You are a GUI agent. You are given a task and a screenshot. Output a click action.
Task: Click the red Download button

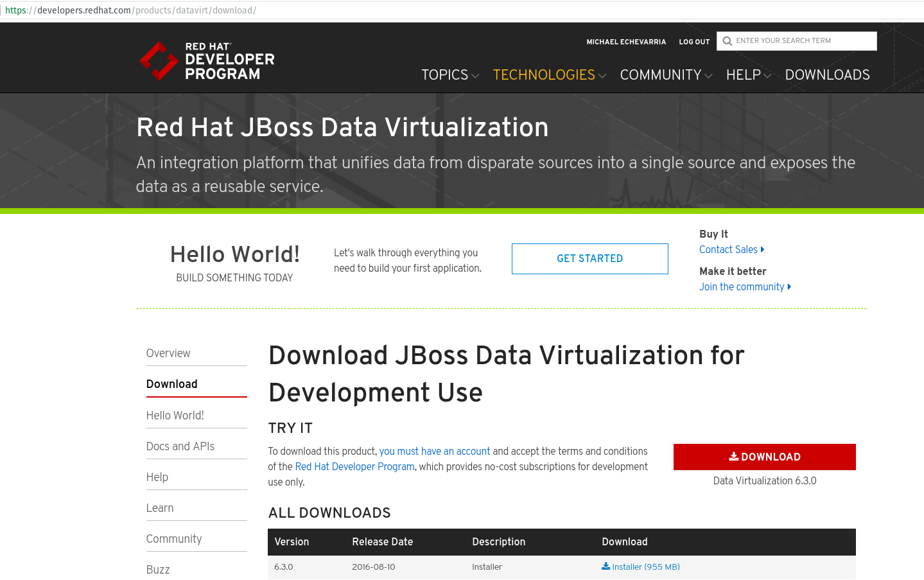pos(764,457)
